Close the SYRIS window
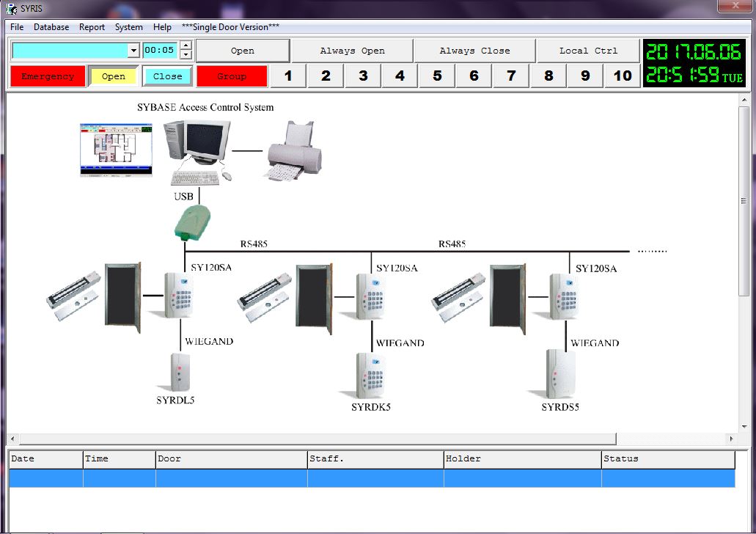The image size is (756, 534). 735,5
